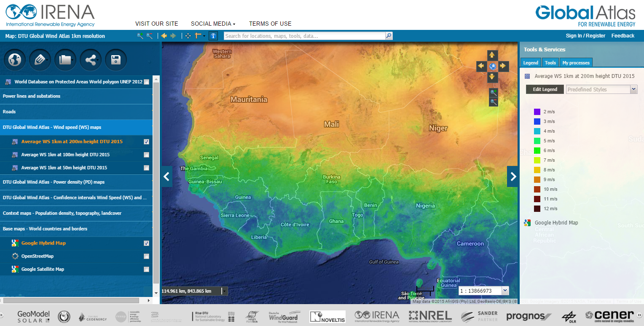Pan the map up with the arrow
Image resolution: width=644 pixels, height=326 pixels.
492,55
